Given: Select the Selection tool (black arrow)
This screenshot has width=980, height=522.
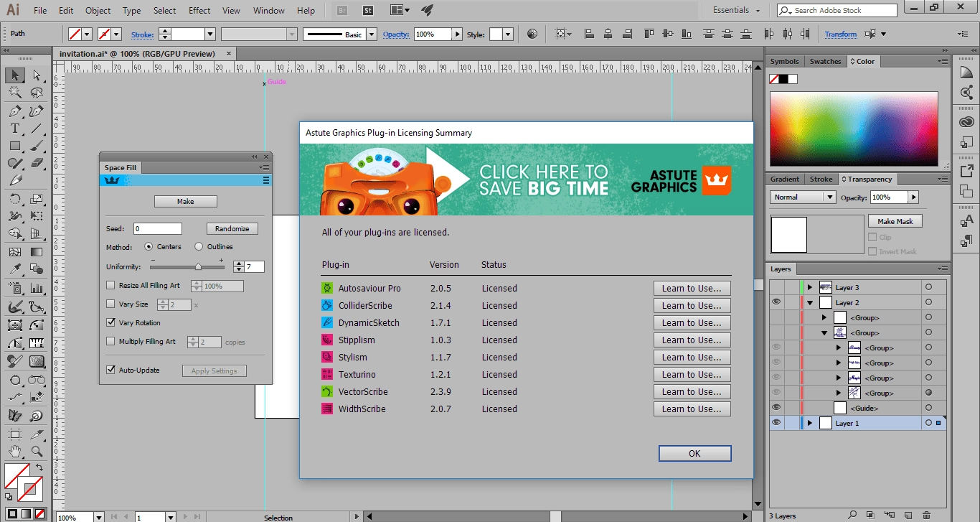Looking at the screenshot, I should click(15, 75).
